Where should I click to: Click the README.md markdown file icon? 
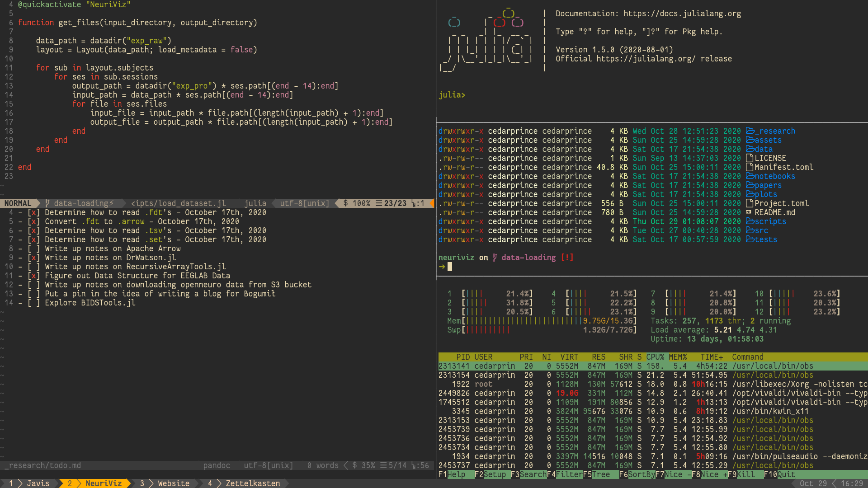click(749, 212)
